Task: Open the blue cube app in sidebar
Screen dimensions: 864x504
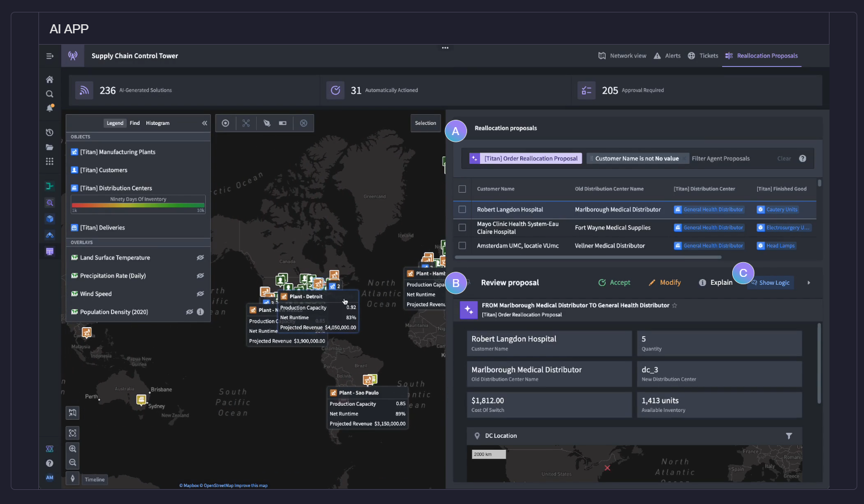Action: pyautogui.click(x=50, y=219)
